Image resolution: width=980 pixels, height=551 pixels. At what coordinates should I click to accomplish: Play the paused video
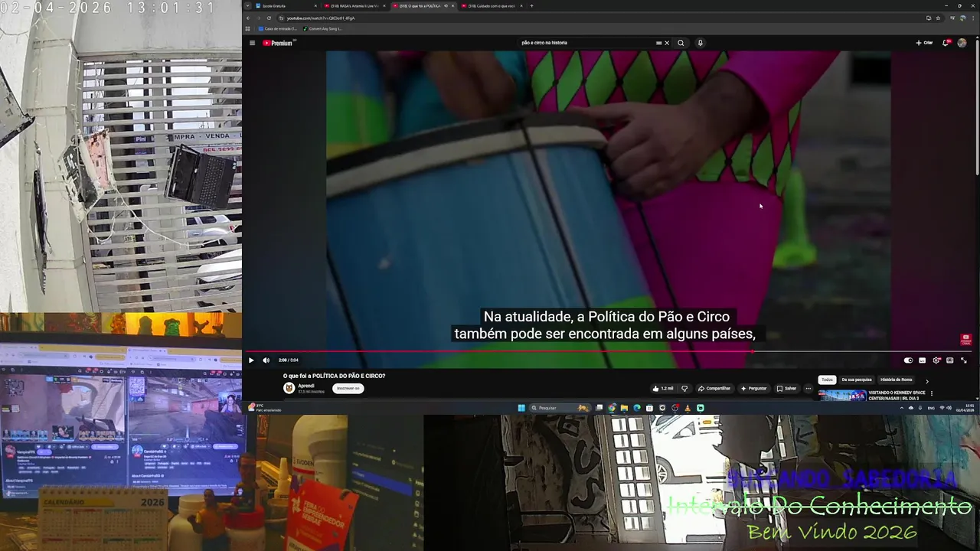[x=250, y=360]
